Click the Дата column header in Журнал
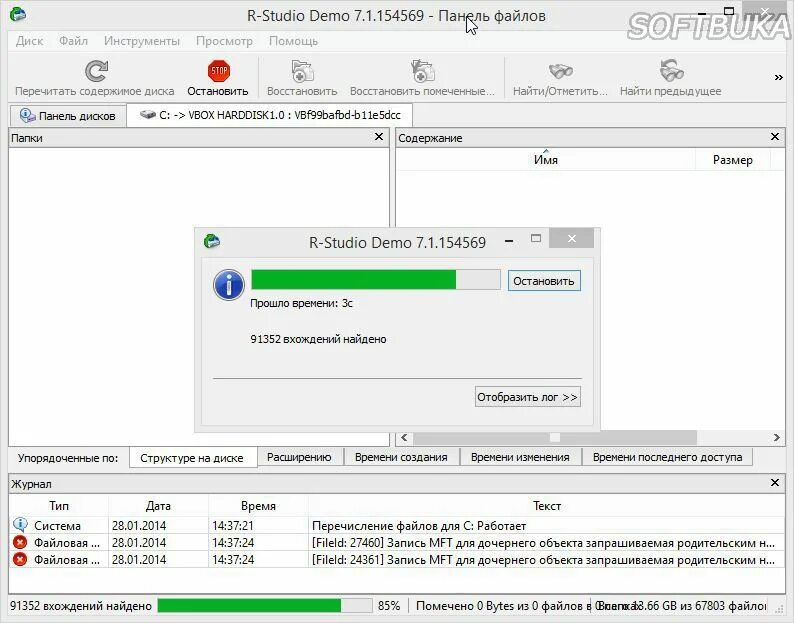 [x=158, y=505]
